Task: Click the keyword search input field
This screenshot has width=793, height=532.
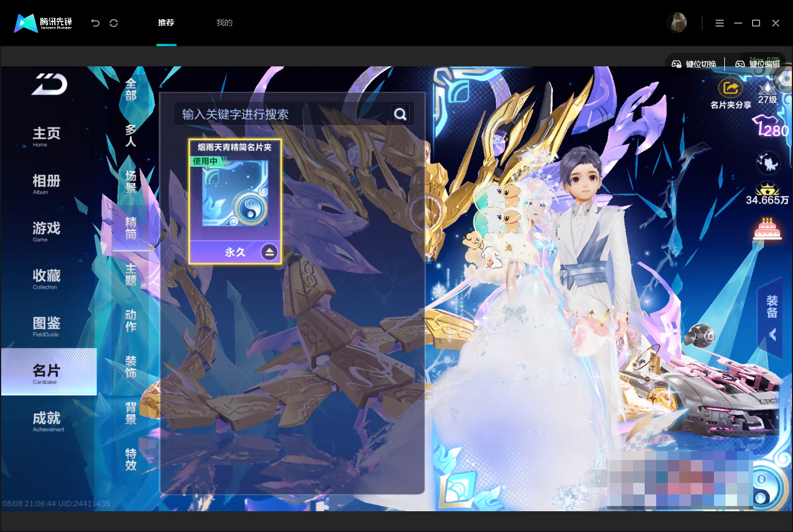Action: point(283,114)
